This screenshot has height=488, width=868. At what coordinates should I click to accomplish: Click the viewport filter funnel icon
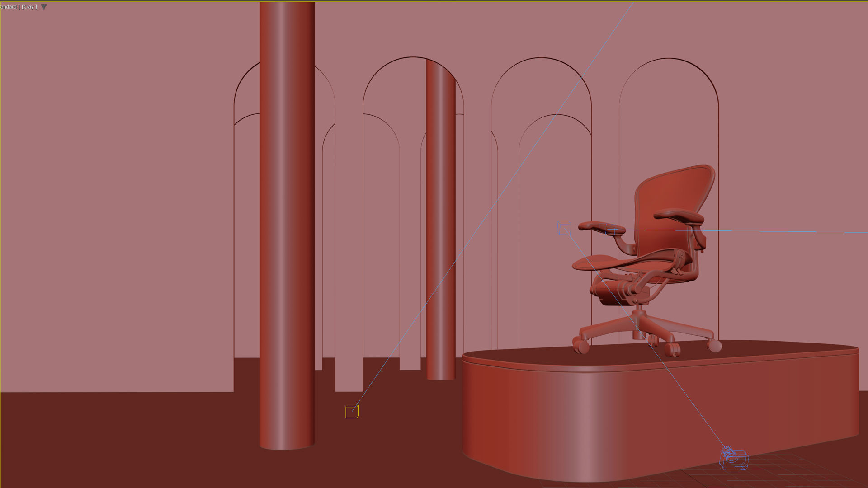(44, 7)
